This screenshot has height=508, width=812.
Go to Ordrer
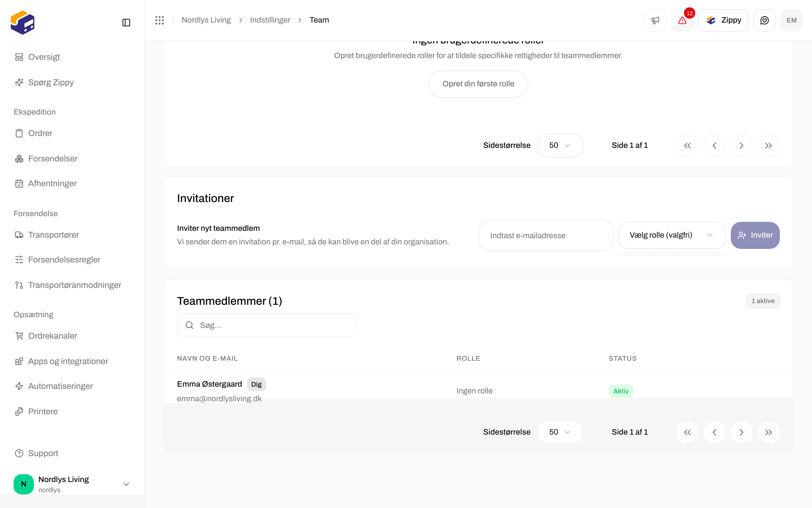[x=72, y=133]
